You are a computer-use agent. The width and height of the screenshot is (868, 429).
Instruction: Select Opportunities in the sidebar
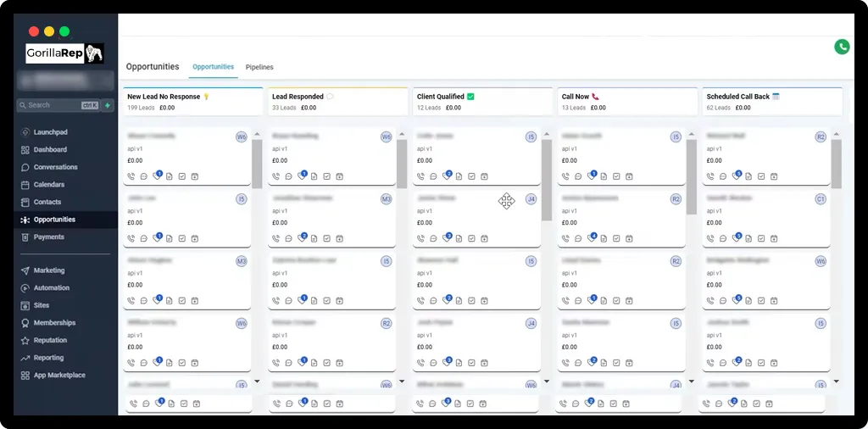[x=54, y=220]
